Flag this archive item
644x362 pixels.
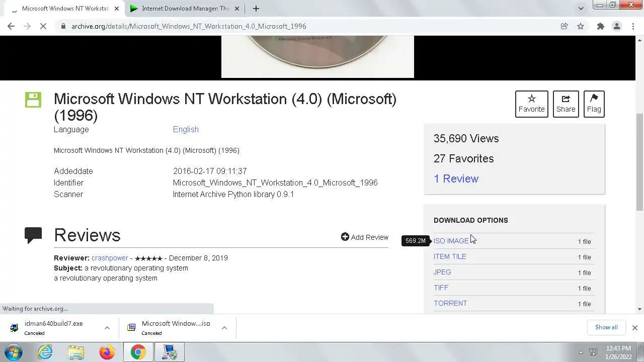pyautogui.click(x=594, y=104)
